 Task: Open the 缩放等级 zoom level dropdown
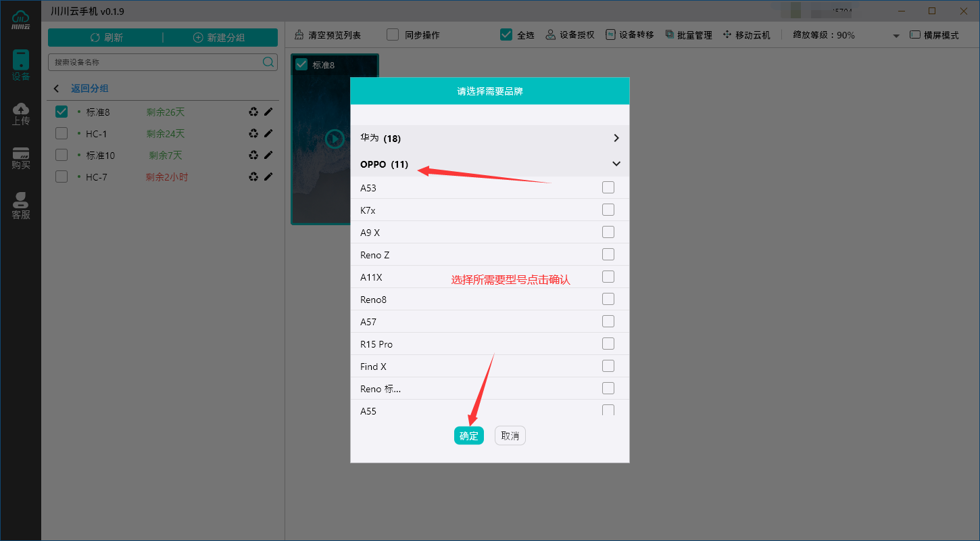click(896, 34)
